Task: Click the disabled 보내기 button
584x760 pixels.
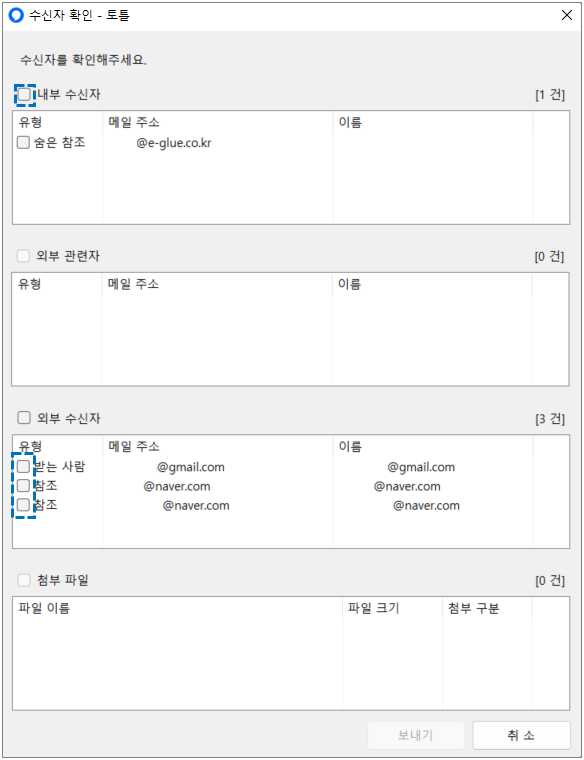Action: point(416,735)
